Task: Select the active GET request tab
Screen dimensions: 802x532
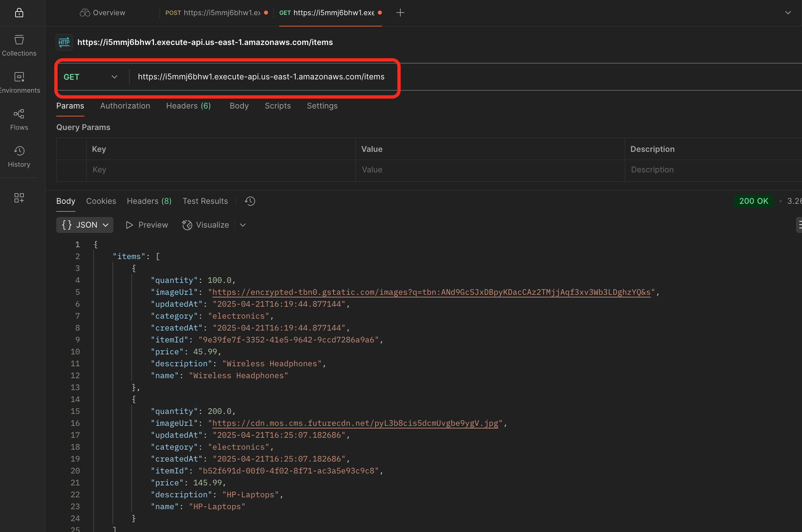Action: (331, 13)
